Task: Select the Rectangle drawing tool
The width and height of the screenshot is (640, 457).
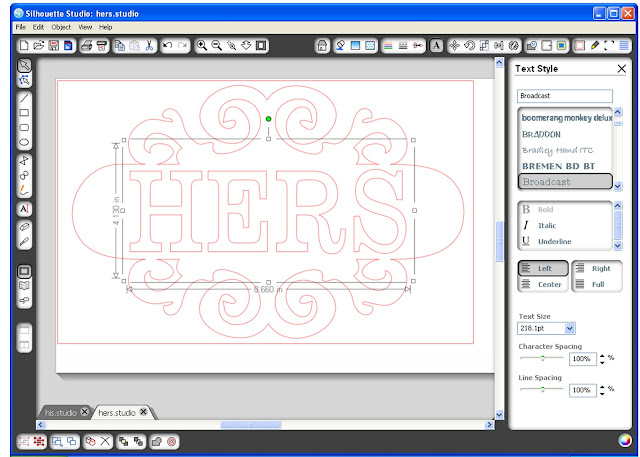Action: tap(24, 113)
